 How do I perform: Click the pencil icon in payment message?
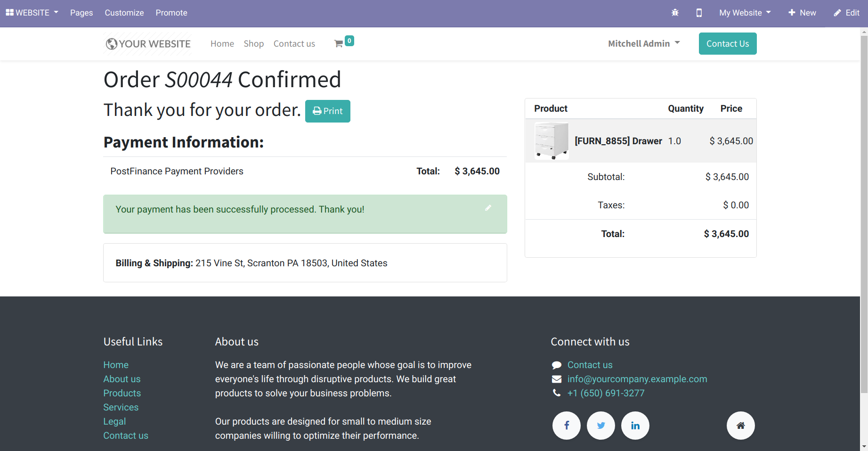click(x=488, y=208)
